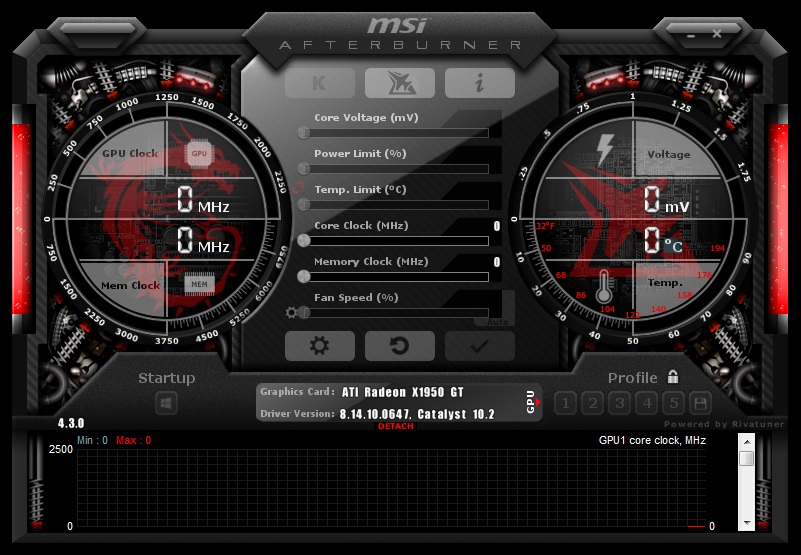The width and height of the screenshot is (801, 555).
Task: Minimize the Afterburner window
Action: (x=691, y=36)
